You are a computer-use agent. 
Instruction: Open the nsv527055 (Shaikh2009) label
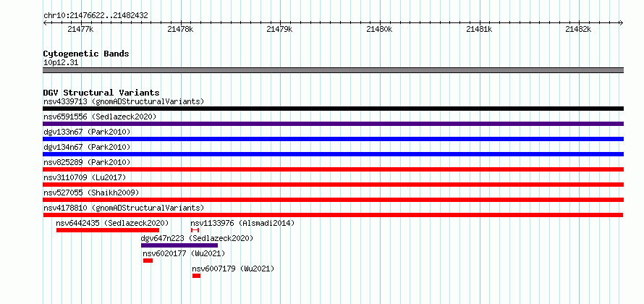[91, 193]
